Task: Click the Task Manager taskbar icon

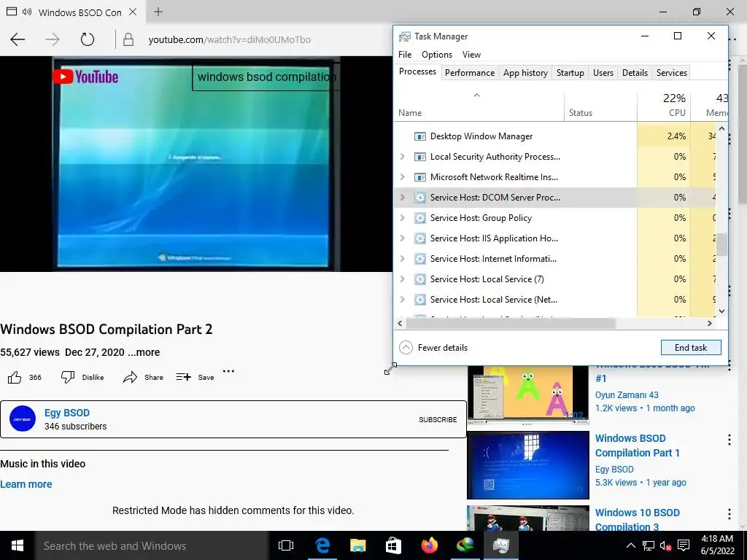Action: point(500,545)
